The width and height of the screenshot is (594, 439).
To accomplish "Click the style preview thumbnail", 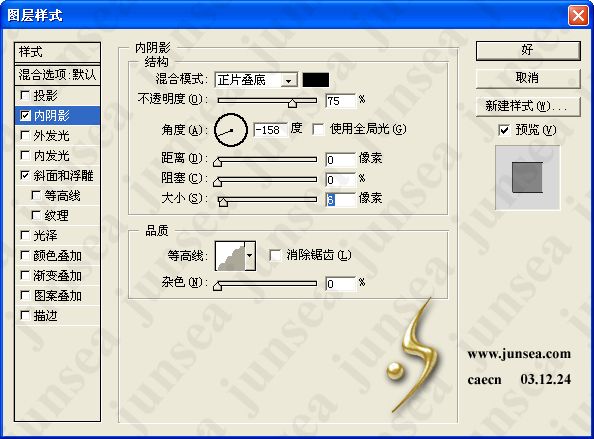I will (527, 177).
